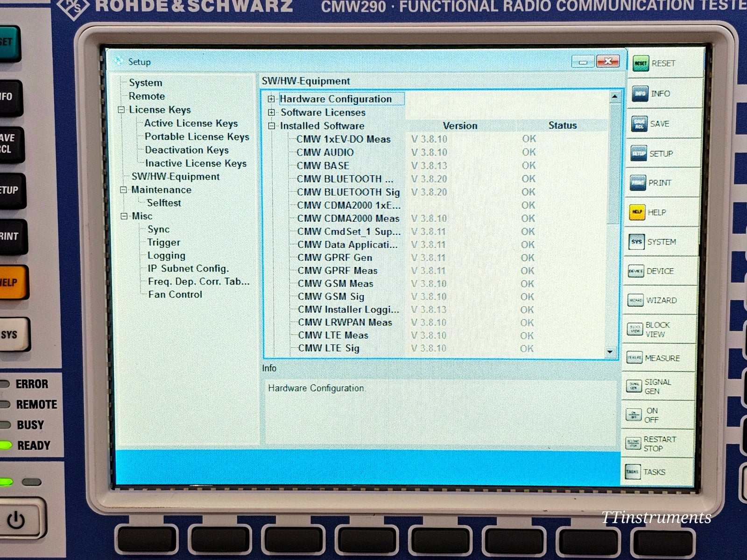
Task: Select the INFO softkey icon
Action: [640, 93]
